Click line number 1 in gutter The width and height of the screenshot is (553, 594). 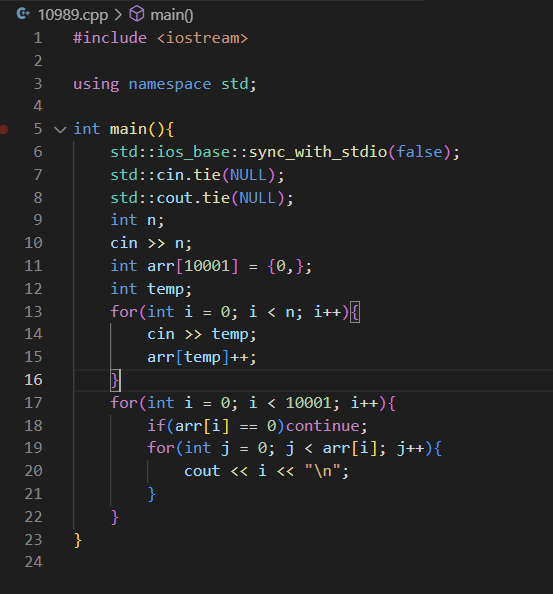[37, 38]
